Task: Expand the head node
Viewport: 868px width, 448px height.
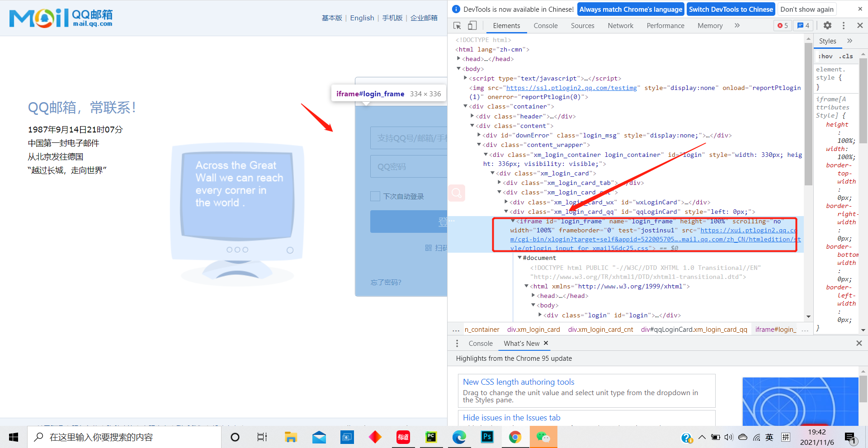Action: point(458,59)
